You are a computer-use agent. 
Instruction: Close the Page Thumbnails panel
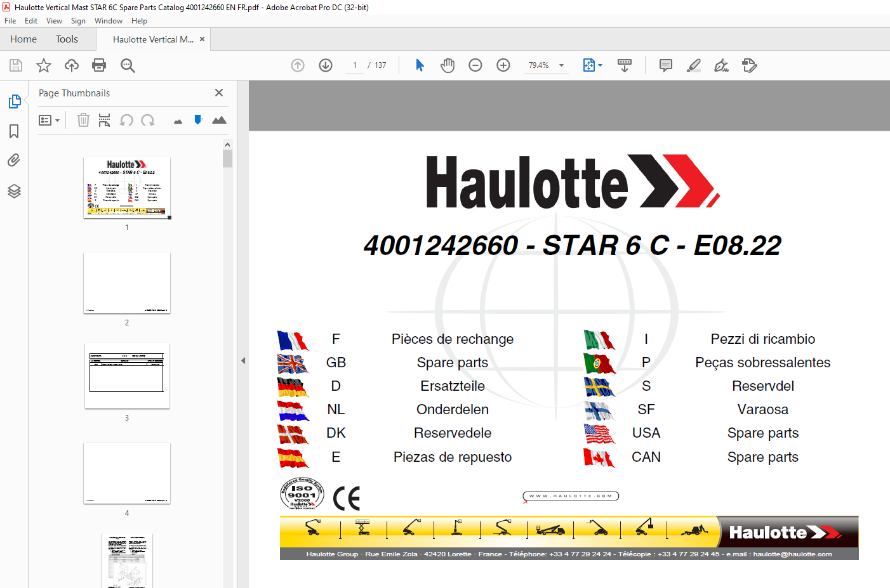219,93
